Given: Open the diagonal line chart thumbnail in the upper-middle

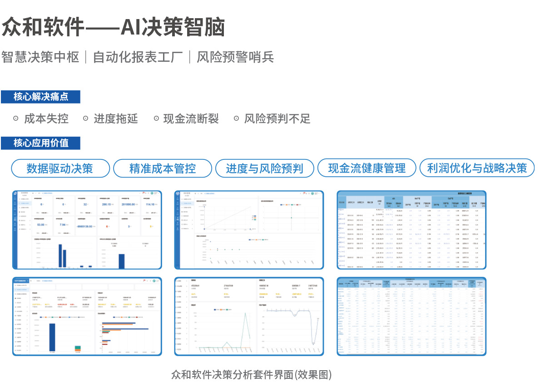Looking at the screenshot, I should (249, 230).
